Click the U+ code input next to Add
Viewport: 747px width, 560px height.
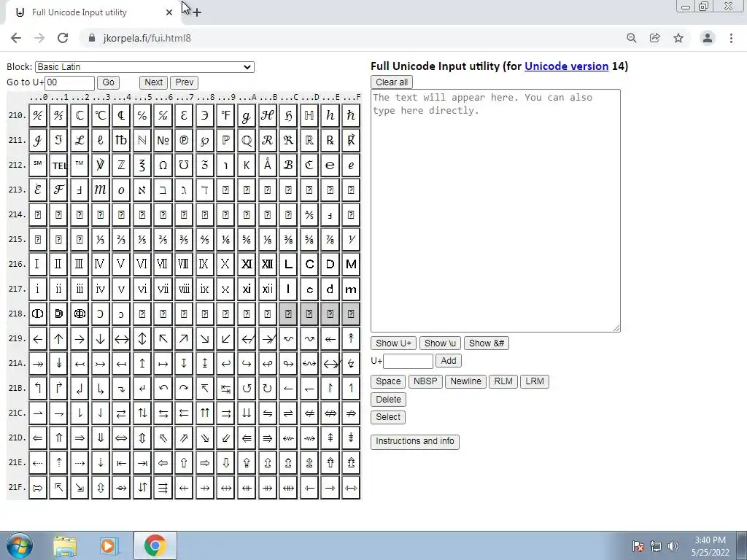[x=408, y=361]
